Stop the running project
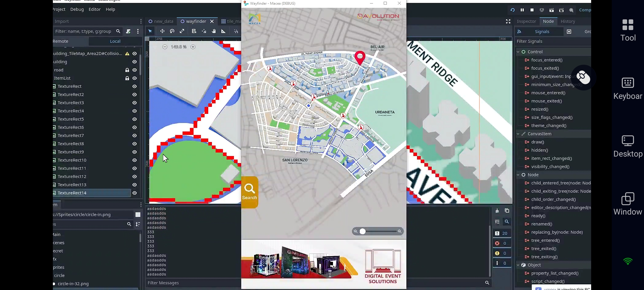 pyautogui.click(x=532, y=10)
